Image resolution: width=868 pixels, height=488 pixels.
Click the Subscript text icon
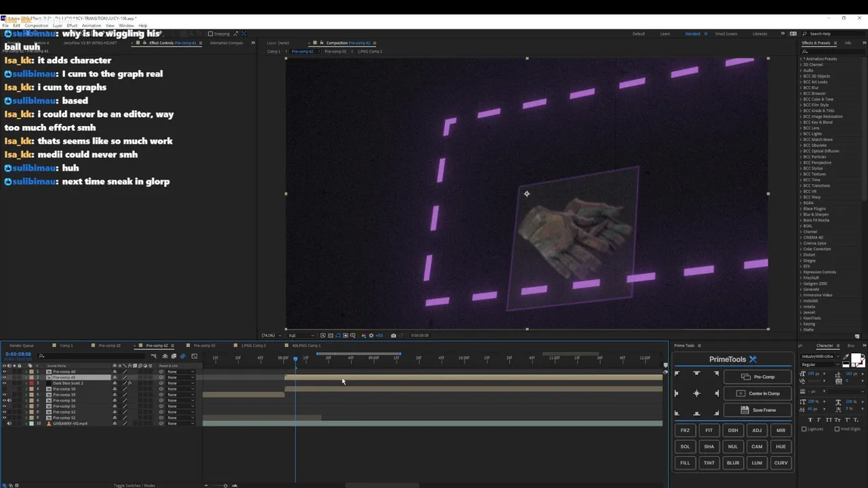[x=856, y=420]
